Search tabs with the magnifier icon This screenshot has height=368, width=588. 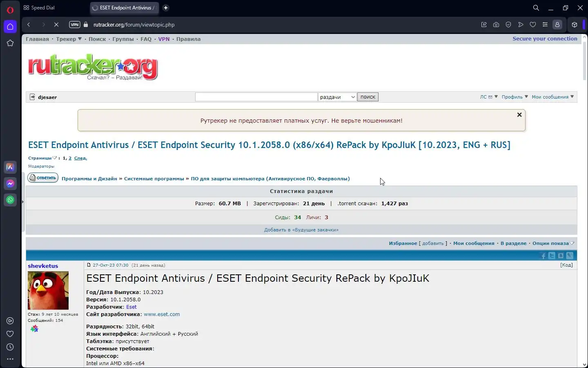pyautogui.click(x=536, y=8)
